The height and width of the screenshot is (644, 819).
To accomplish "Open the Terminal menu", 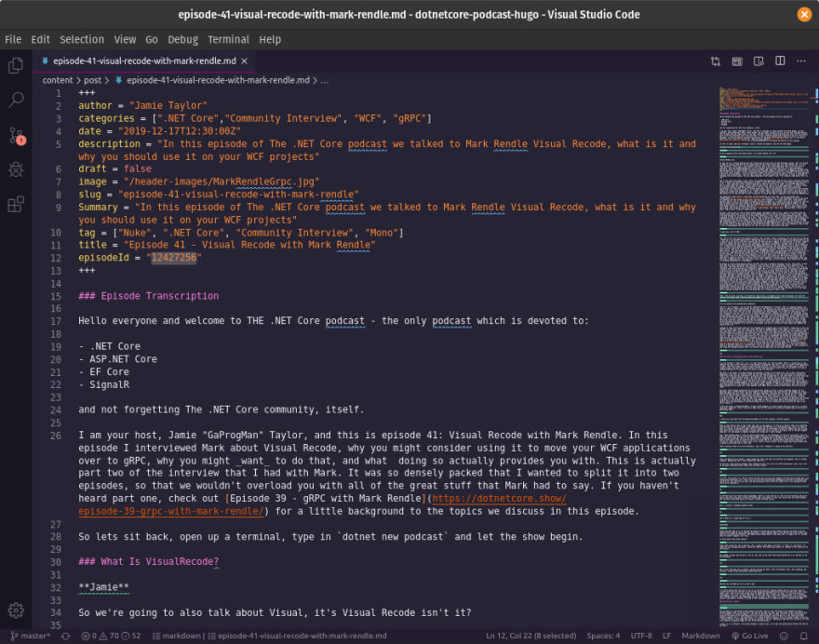I will pos(228,40).
